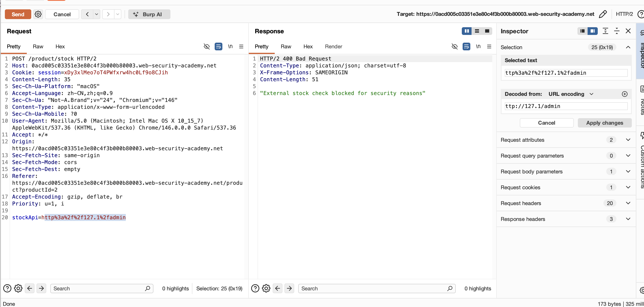Go to previous request history arrow

click(x=87, y=14)
